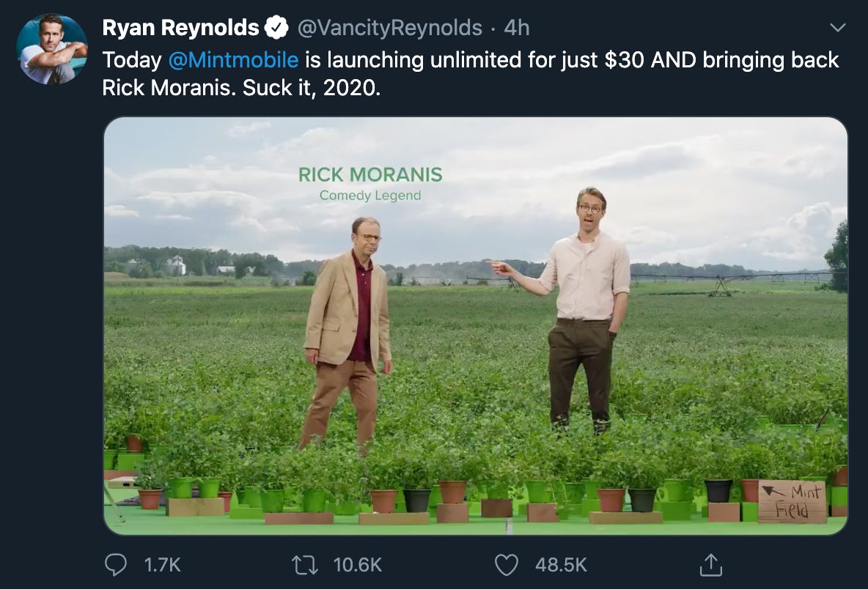Open the share tweet icon
Image resolution: width=868 pixels, height=589 pixels.
(x=708, y=564)
